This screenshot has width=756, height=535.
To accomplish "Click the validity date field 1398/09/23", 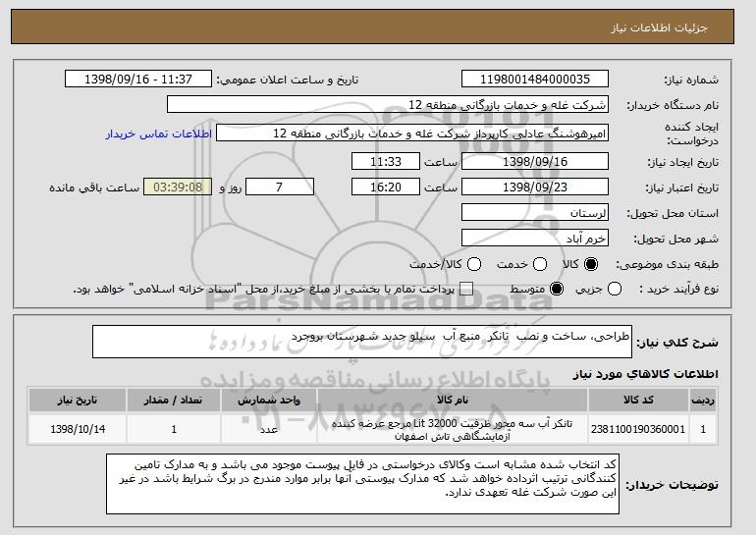I will tap(535, 187).
